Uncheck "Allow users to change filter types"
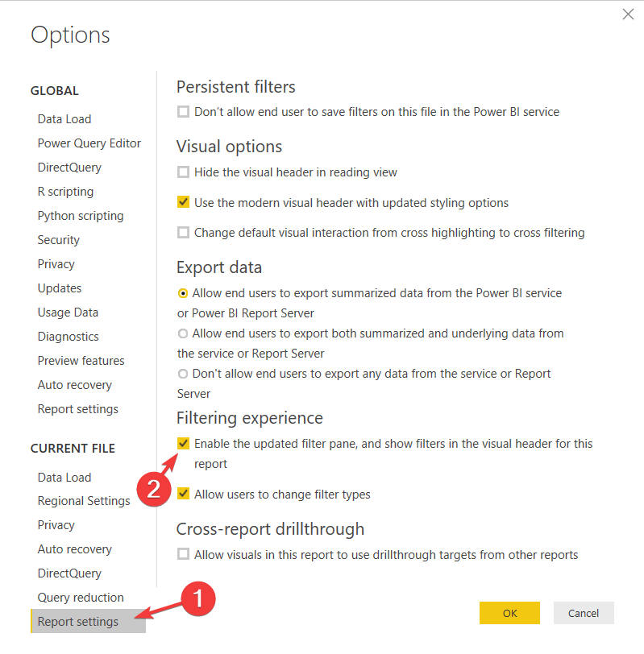 tap(183, 494)
